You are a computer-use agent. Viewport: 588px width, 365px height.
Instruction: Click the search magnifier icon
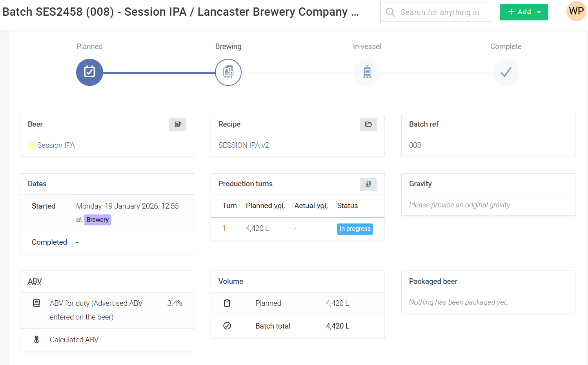click(x=390, y=12)
